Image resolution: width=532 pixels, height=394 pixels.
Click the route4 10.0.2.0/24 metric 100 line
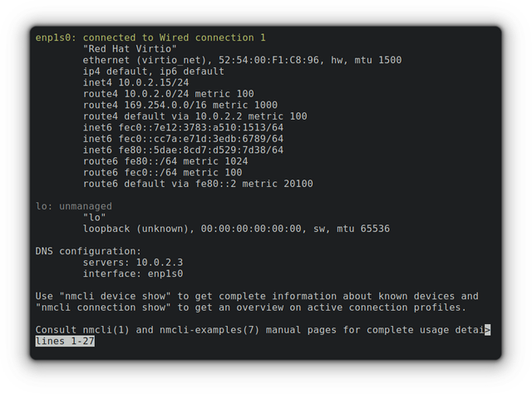pos(168,94)
